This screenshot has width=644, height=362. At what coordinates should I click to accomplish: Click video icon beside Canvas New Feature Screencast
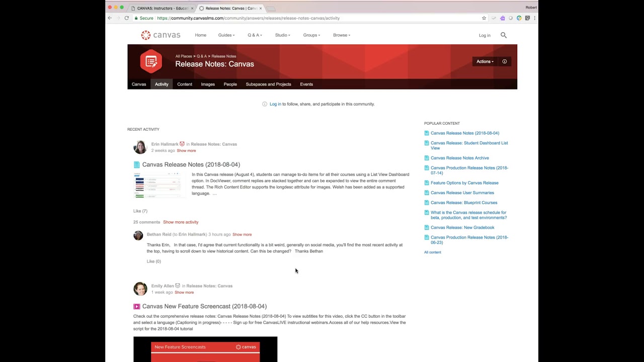click(x=136, y=306)
